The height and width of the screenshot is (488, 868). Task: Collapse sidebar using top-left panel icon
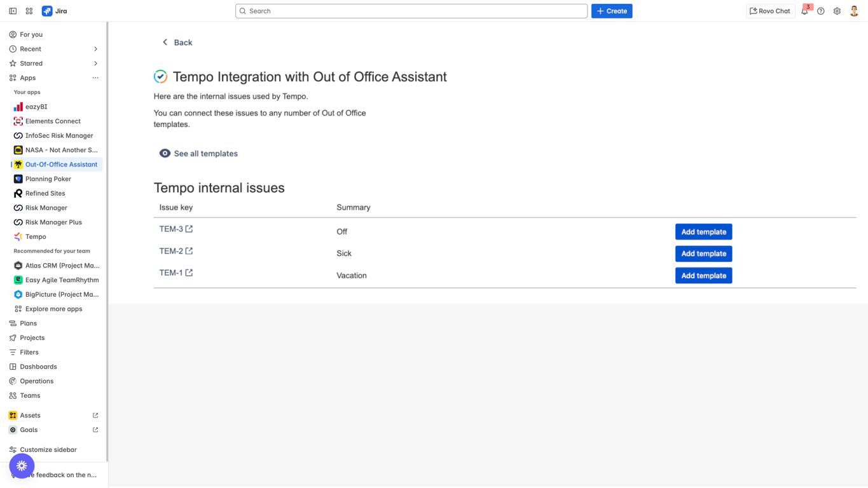(x=13, y=11)
